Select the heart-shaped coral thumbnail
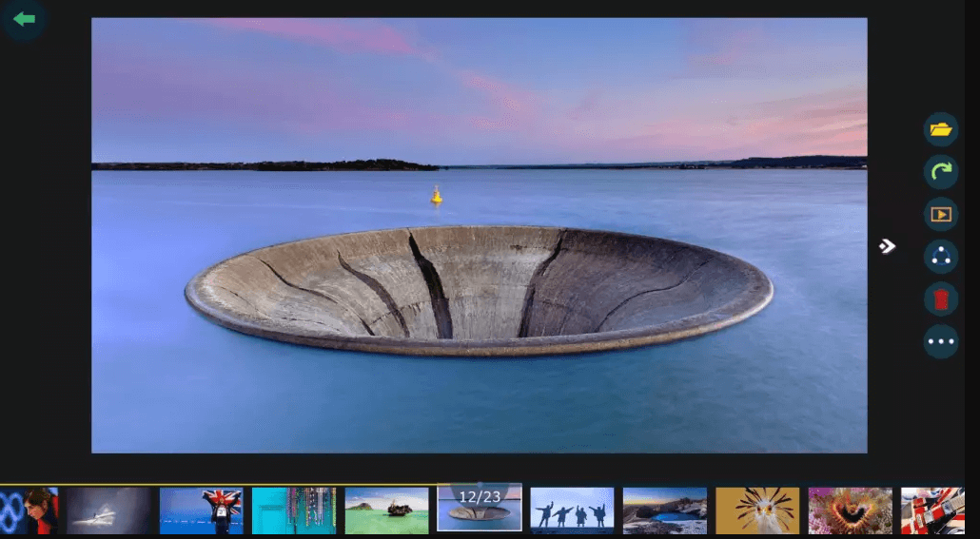980x539 pixels. click(850, 510)
